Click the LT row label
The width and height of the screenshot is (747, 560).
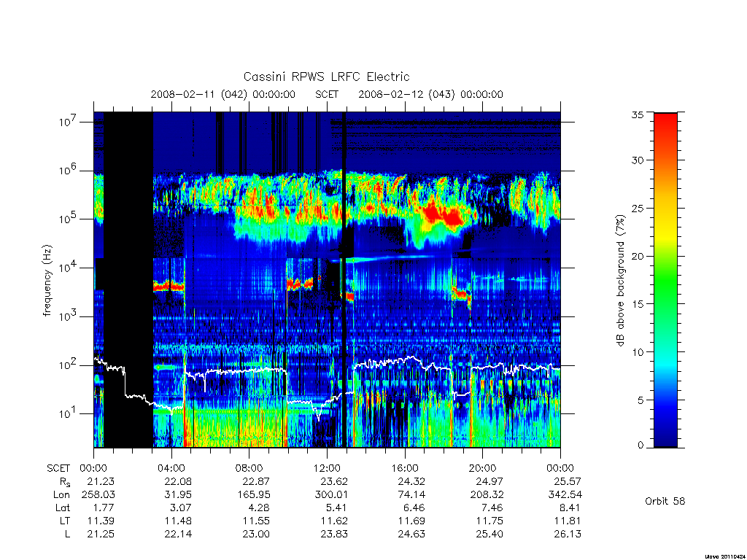tap(65, 521)
